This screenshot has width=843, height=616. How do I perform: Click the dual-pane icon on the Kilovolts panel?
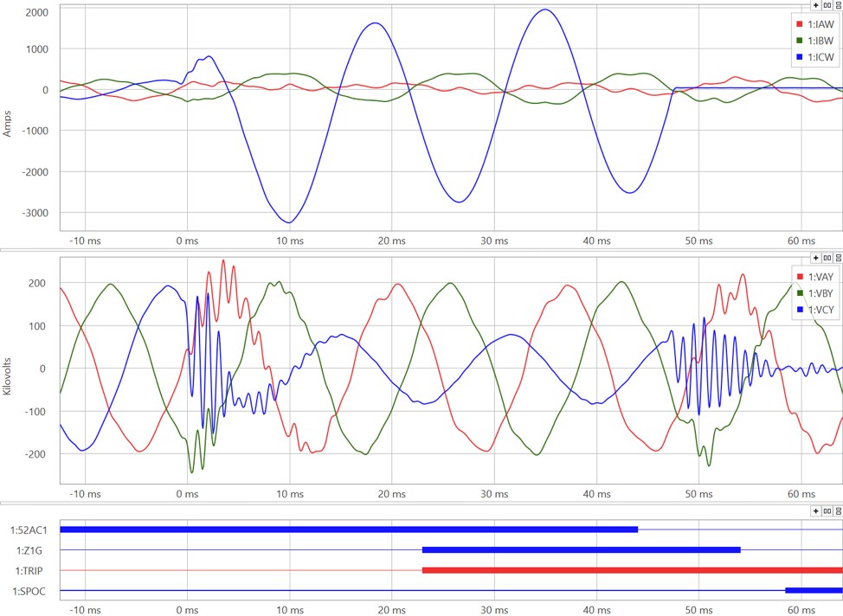[827, 257]
